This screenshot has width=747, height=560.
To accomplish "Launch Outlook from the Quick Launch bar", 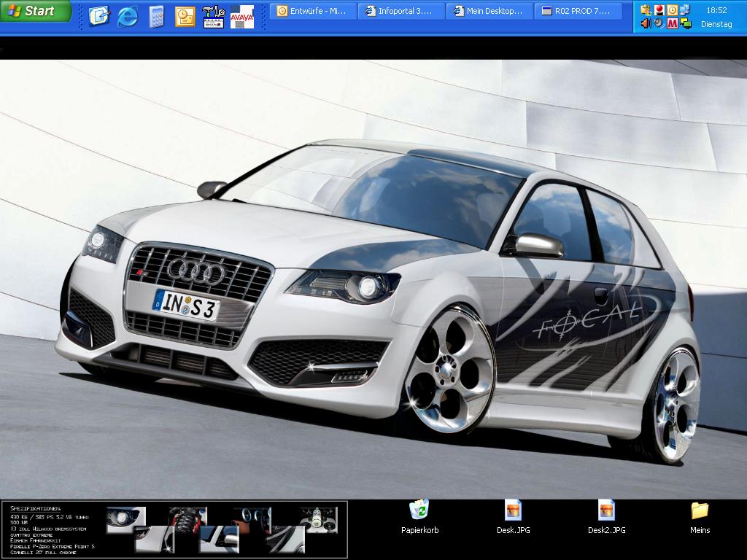I will click(x=185, y=16).
